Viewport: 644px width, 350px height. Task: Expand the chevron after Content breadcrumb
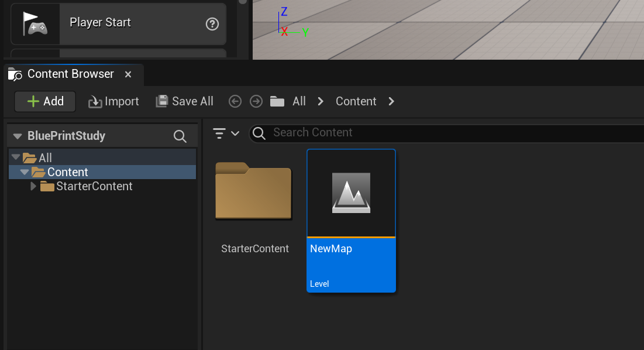click(x=391, y=101)
